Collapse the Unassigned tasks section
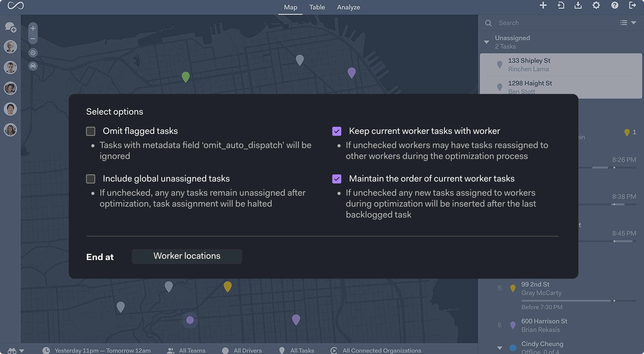The height and width of the screenshot is (354, 644). click(x=486, y=42)
